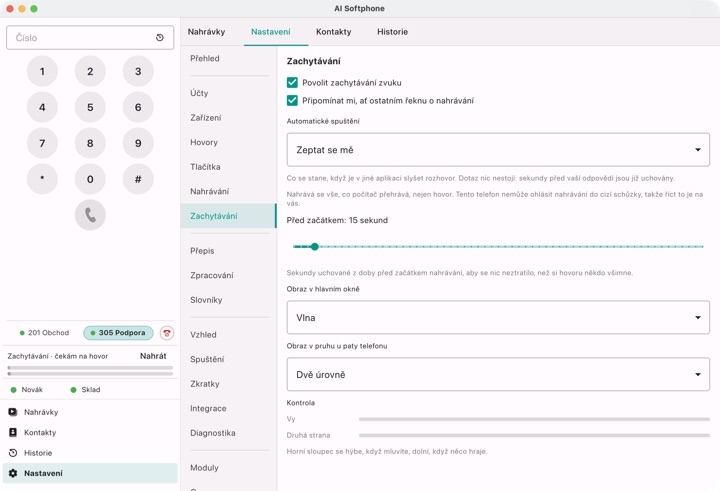Tap the hash key on the keypad
720x491 pixels.
(138, 179)
